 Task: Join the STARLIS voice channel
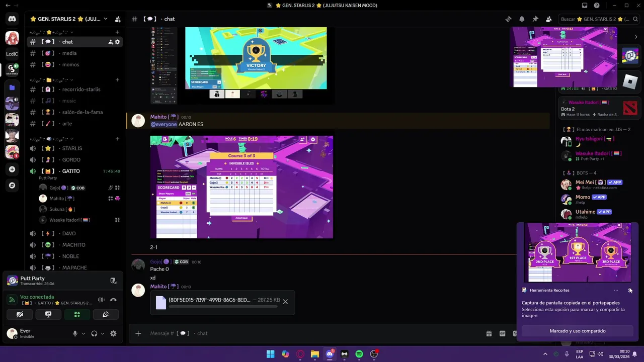coord(74,148)
